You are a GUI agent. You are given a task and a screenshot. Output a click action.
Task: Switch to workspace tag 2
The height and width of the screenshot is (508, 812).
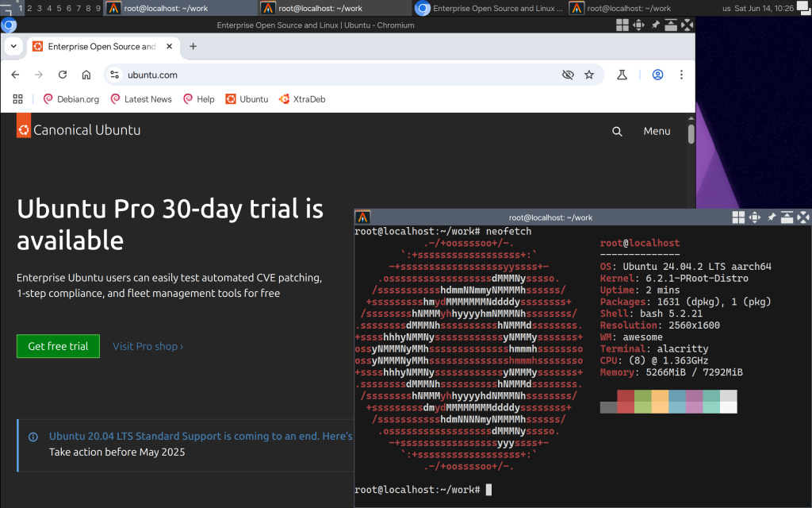tap(29, 8)
